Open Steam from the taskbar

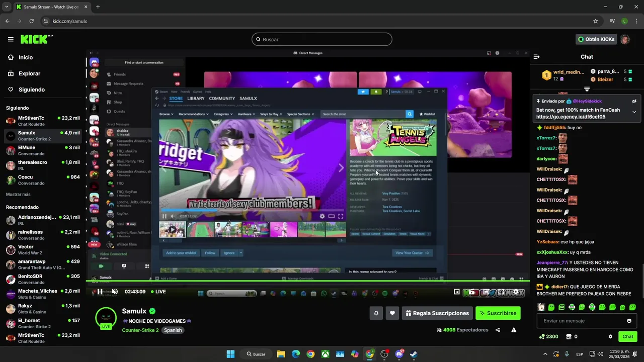[x=414, y=354]
